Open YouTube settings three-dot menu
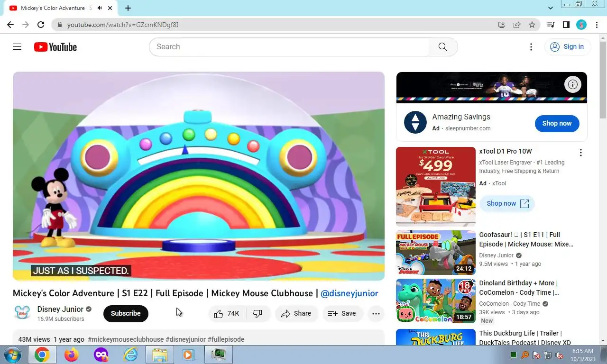This screenshot has height=364, width=607. 531,46
